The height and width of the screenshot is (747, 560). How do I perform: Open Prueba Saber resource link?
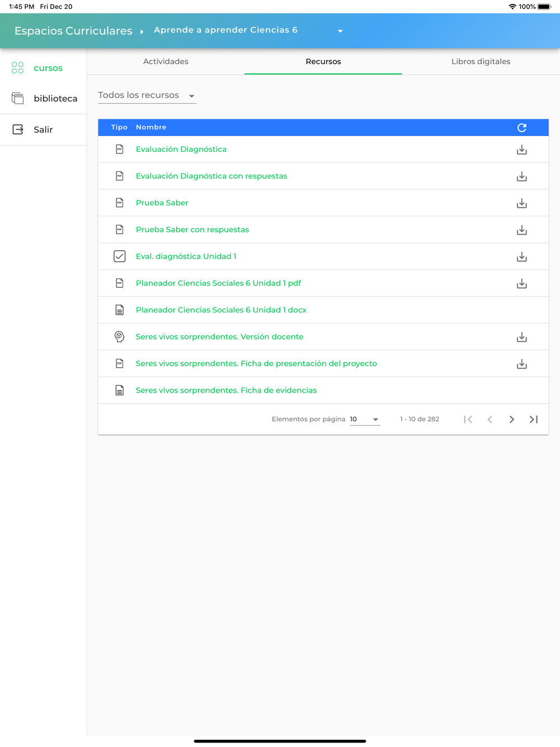coord(162,203)
